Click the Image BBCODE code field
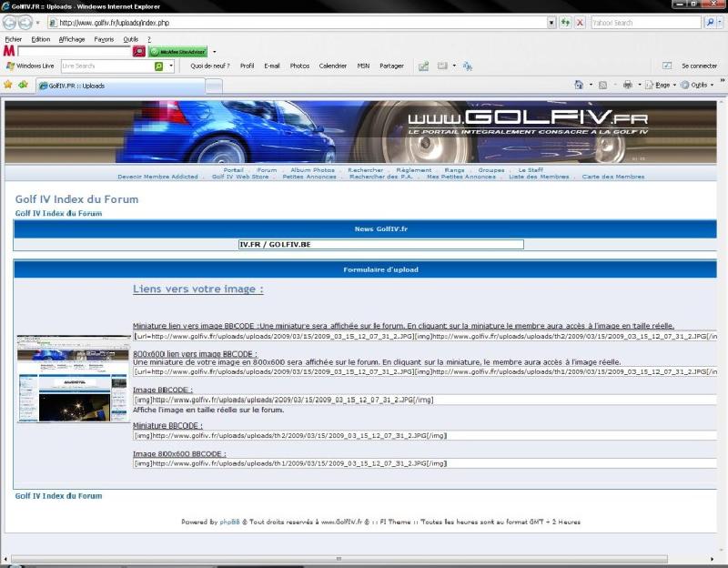 tap(425, 400)
